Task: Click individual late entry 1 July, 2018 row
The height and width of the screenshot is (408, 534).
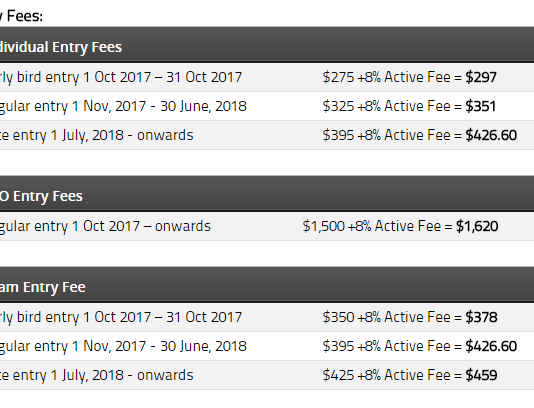Action: point(267,135)
